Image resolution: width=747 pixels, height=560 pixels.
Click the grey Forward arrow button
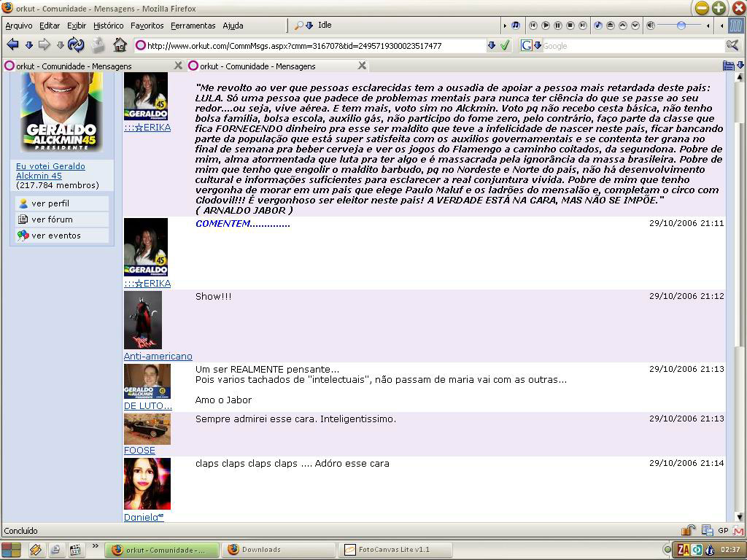[44, 44]
